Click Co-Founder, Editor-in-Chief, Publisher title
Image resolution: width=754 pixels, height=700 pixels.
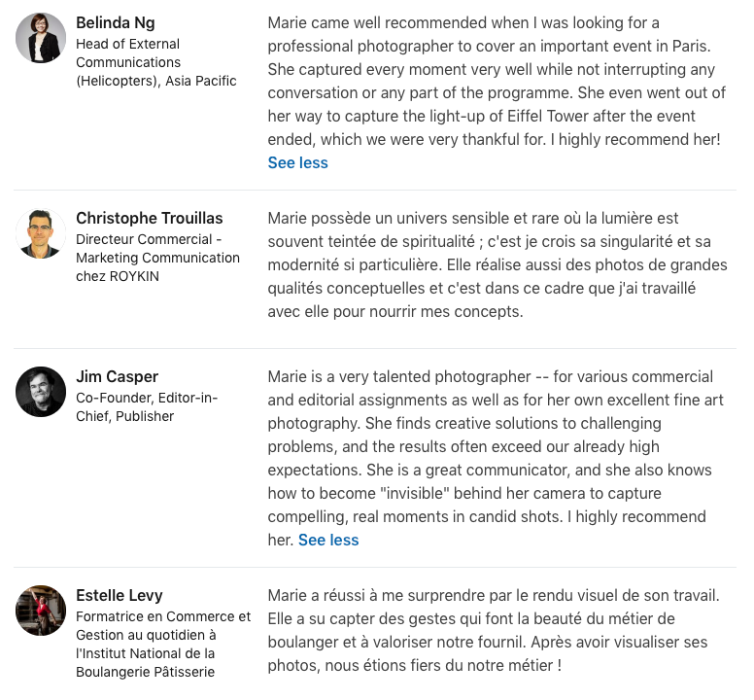(x=147, y=407)
